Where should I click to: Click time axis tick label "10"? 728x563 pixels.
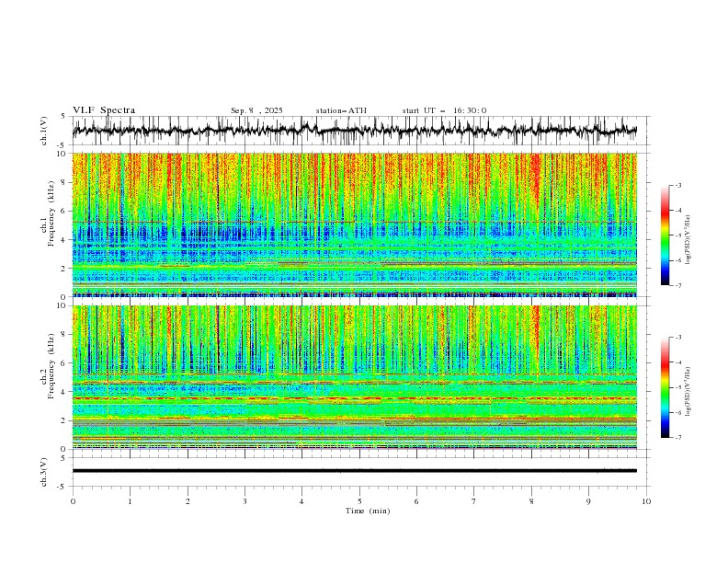click(x=646, y=501)
